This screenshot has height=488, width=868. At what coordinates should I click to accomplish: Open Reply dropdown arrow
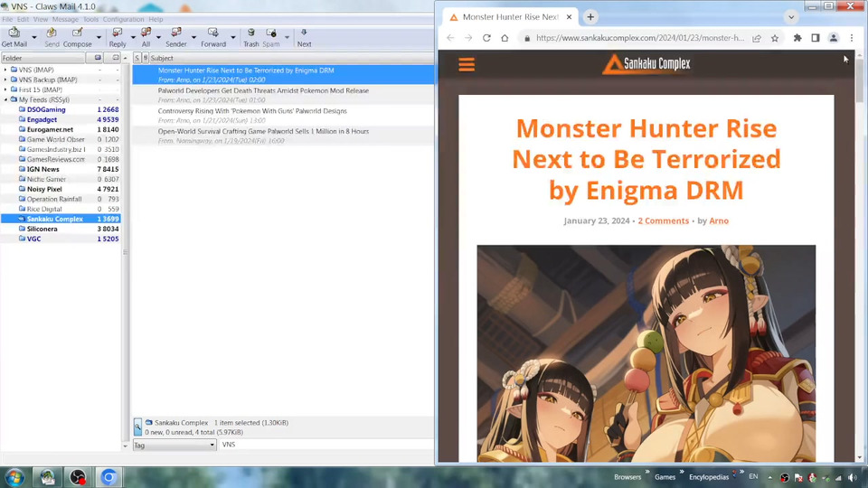coord(133,38)
